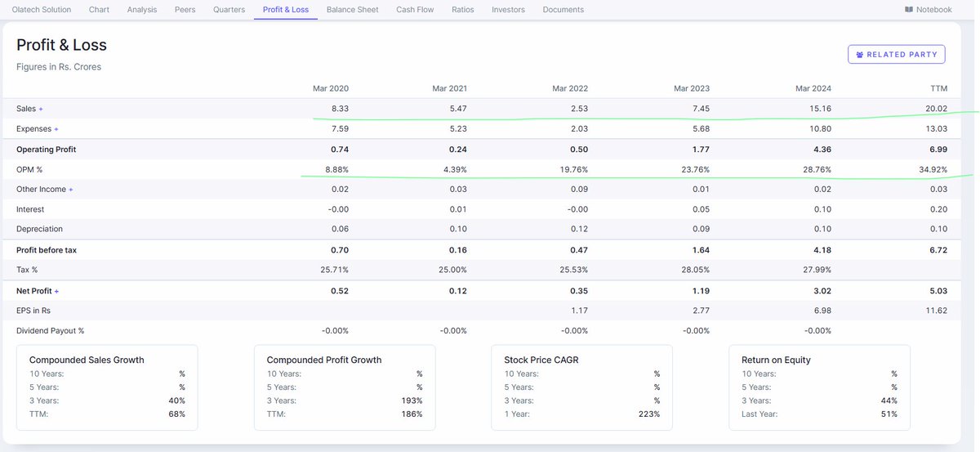Screen dimensions: 980x452
Task: Click the 1 Year stock CAGR 223%
Action: [x=650, y=414]
